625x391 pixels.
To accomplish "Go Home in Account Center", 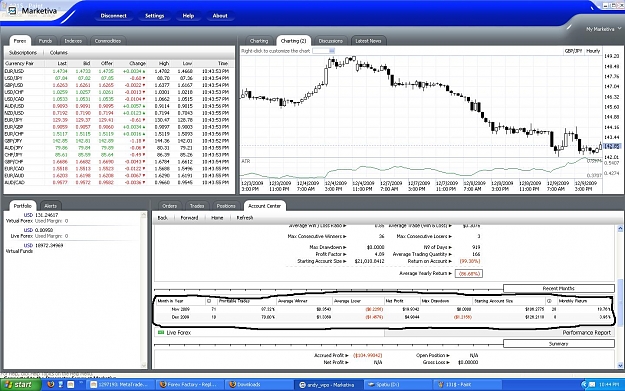I will pyautogui.click(x=217, y=218).
